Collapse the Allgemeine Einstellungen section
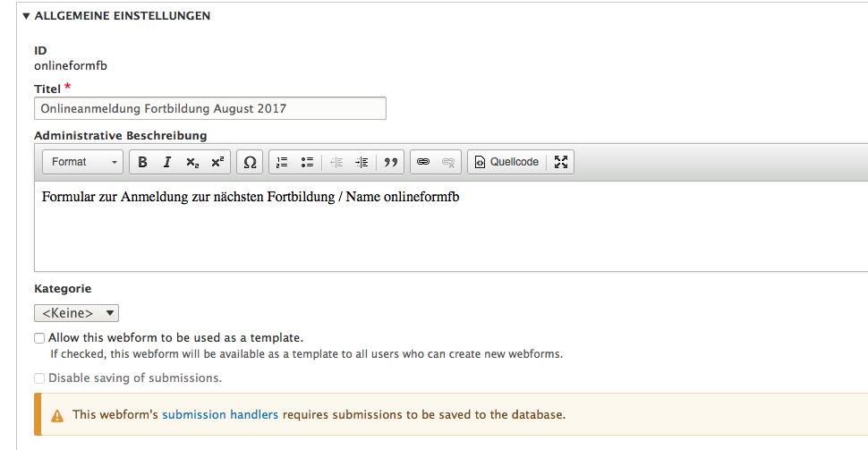This screenshot has width=868, height=450. (117, 16)
